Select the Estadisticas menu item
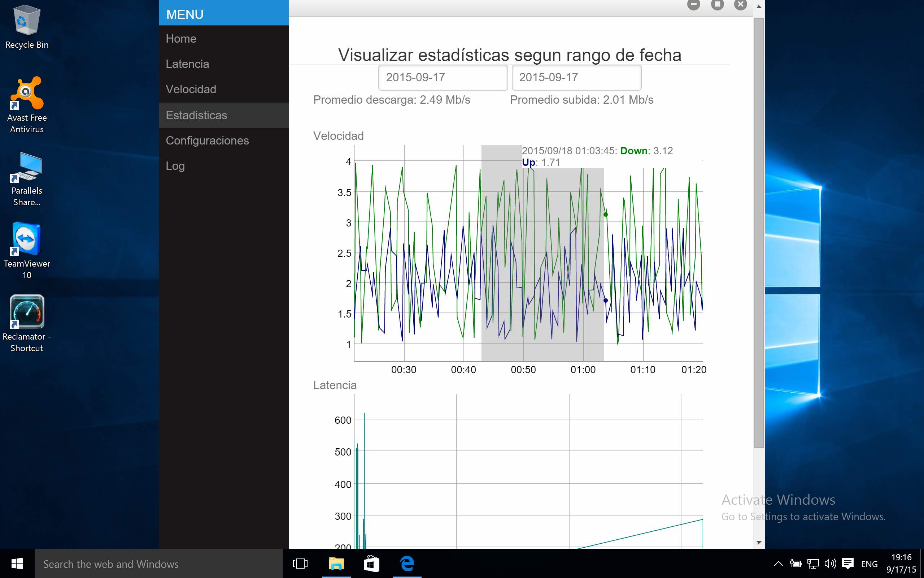Viewport: 924px width, 578px height. (x=224, y=115)
